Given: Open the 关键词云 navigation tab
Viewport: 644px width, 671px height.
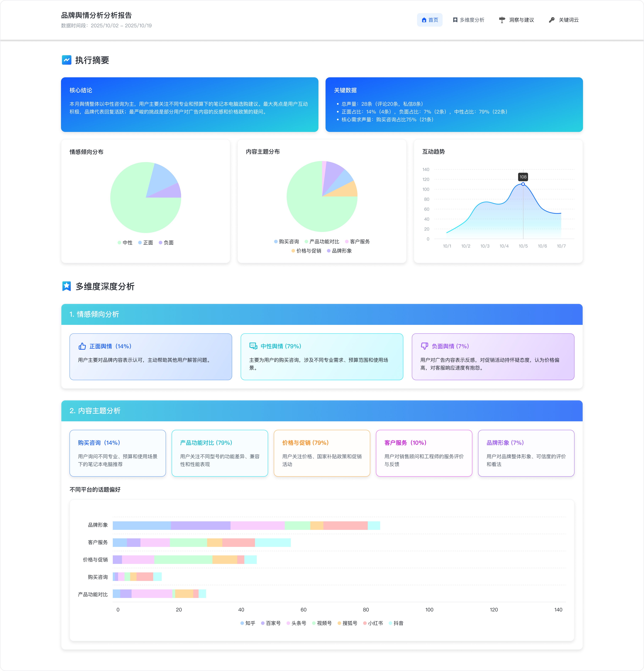Looking at the screenshot, I should point(563,20).
